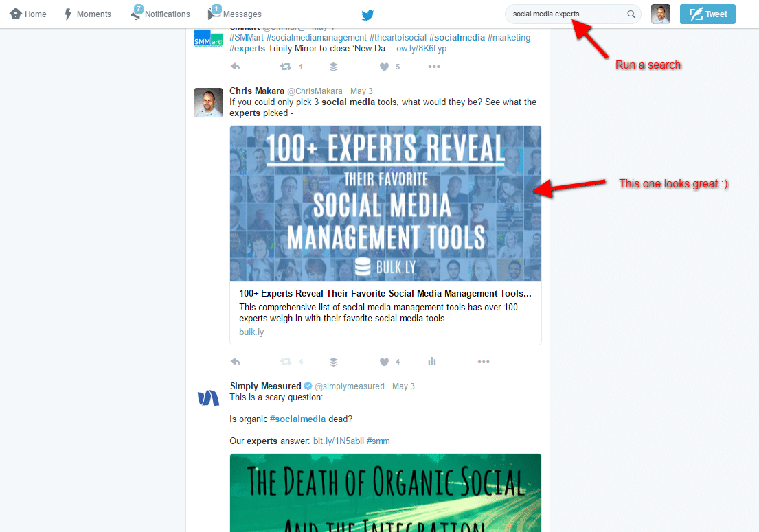759x532 pixels.
Task: Click the '100+ Experts Reveal' article title
Action: coord(385,294)
